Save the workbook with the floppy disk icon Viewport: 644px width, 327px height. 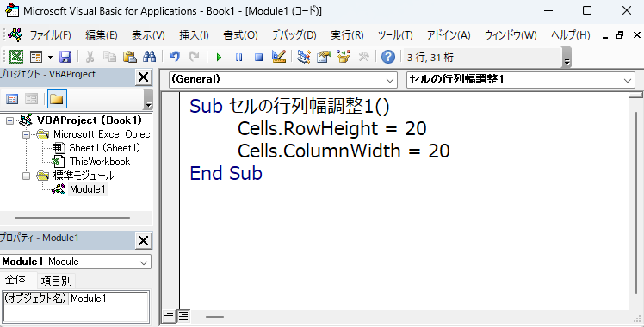(65, 57)
